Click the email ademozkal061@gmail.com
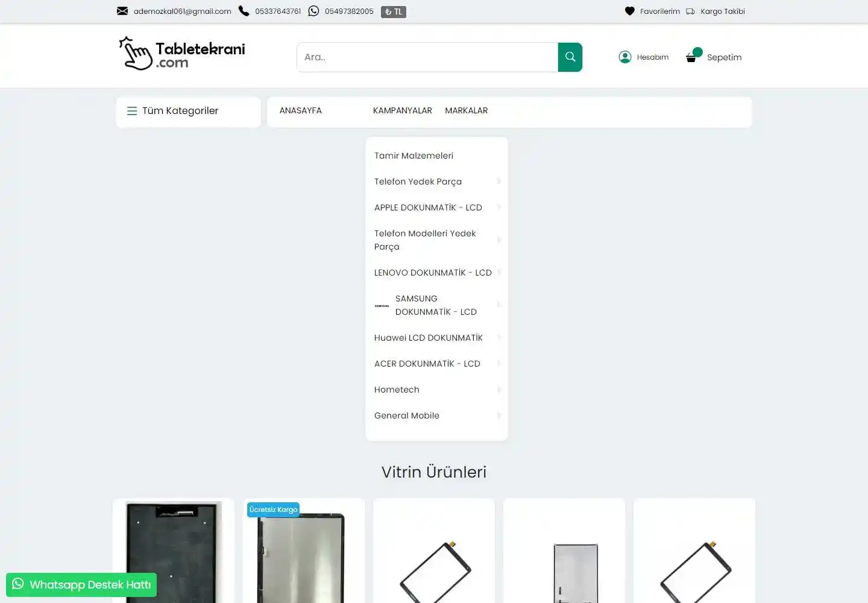The width and height of the screenshot is (868, 603). pyautogui.click(x=183, y=11)
